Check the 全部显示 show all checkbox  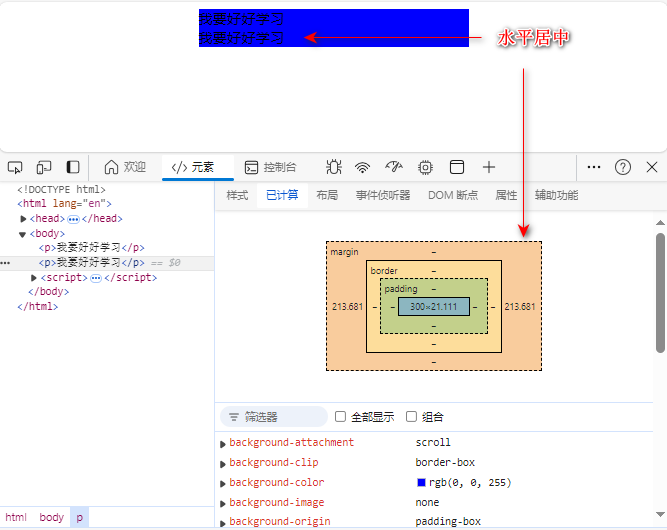coord(340,416)
